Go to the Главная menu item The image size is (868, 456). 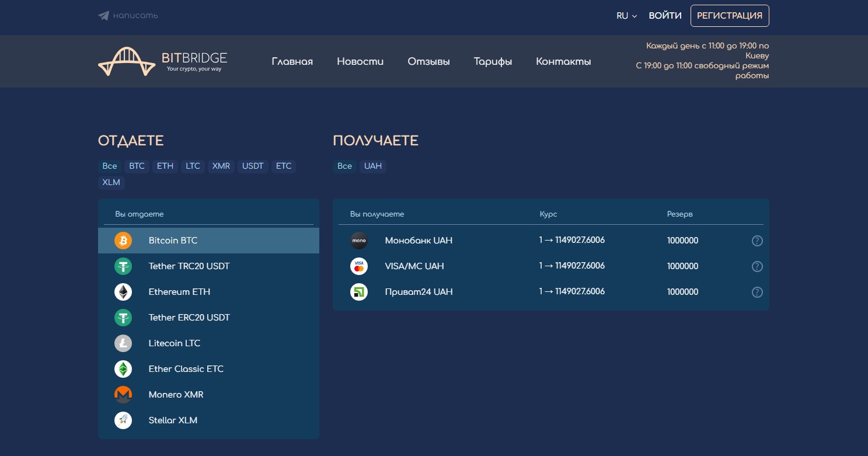pos(292,61)
